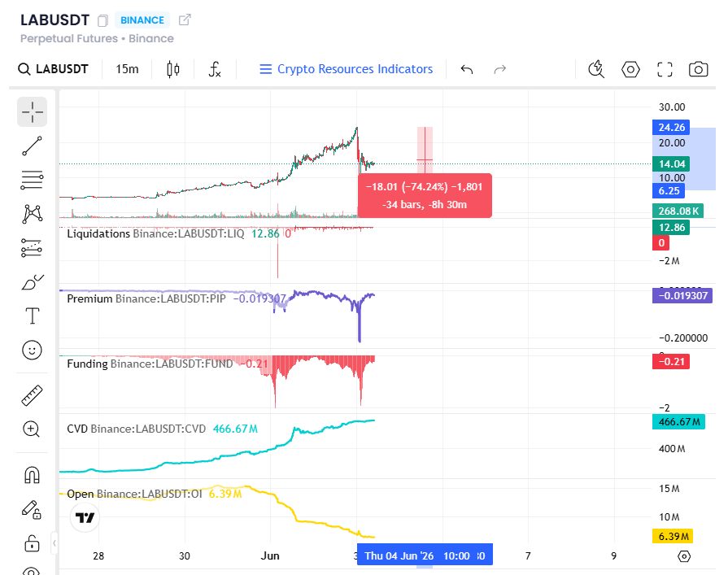Open the 15m interval dropdown
Viewport: 728px width, 575px height.
click(x=127, y=69)
